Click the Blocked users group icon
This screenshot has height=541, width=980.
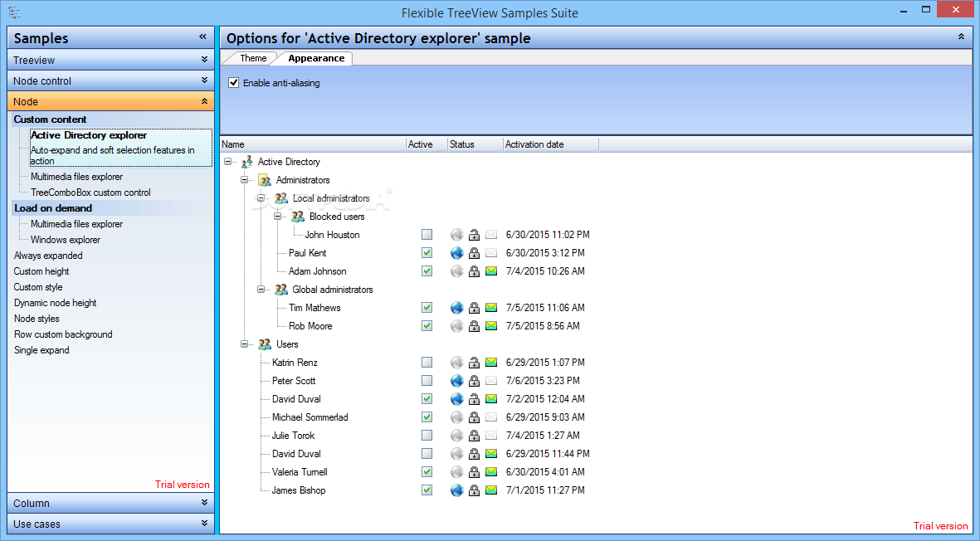coord(298,217)
